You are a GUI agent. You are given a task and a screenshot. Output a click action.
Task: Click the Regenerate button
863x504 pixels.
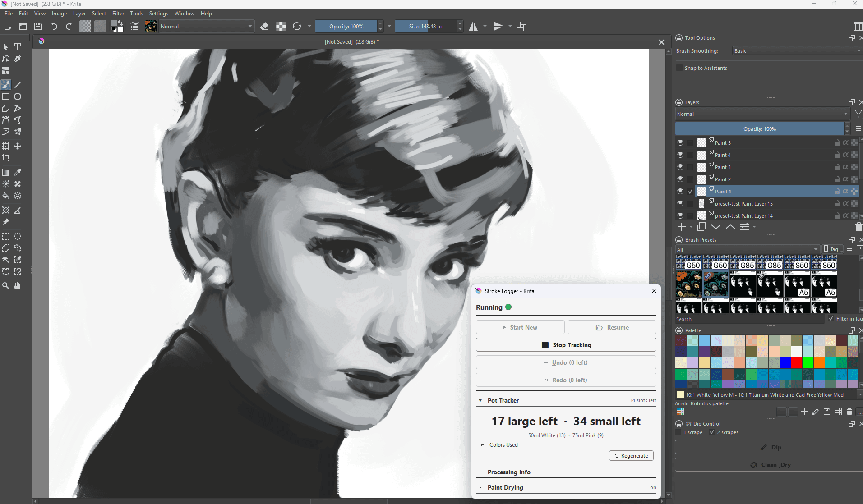point(631,456)
